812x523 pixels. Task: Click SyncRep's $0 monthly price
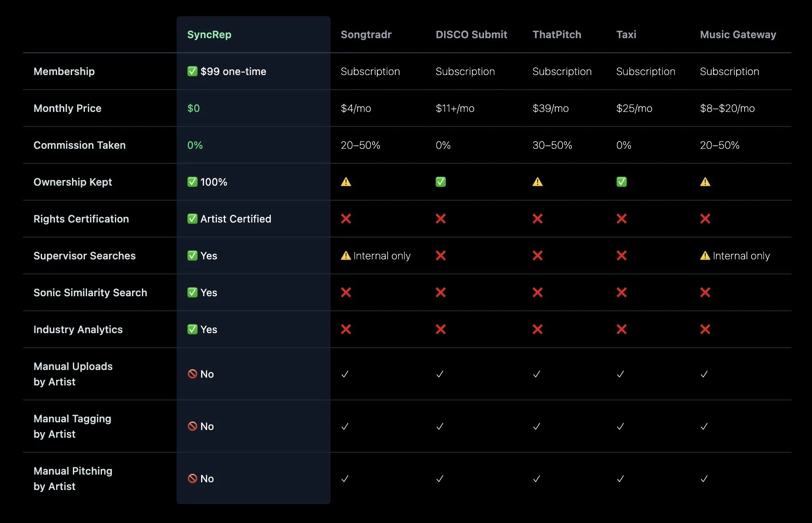[x=194, y=108]
